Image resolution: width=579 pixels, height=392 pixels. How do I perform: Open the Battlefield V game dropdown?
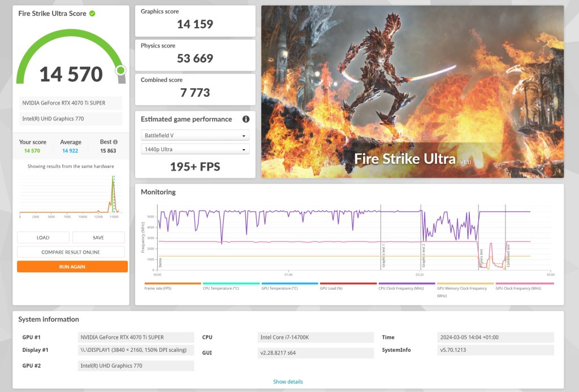195,136
